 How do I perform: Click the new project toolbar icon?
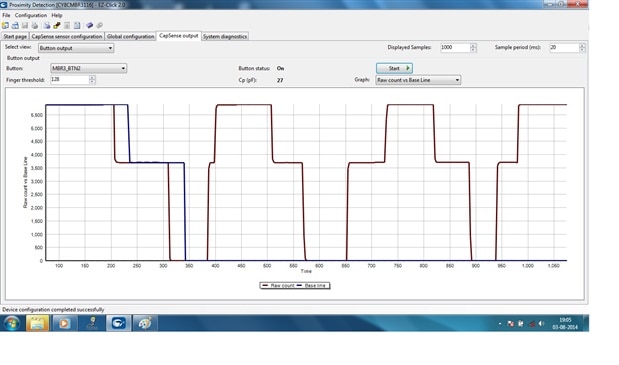click(x=5, y=26)
